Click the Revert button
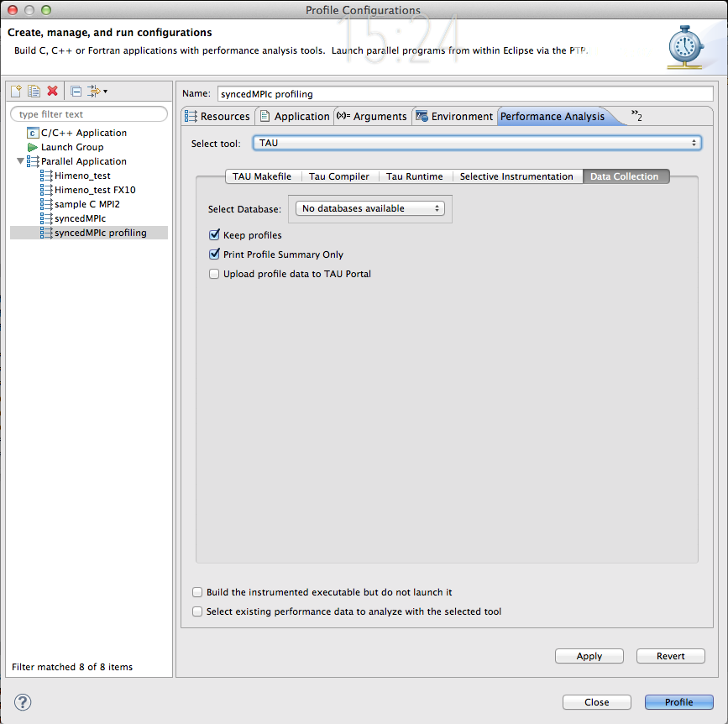Viewport: 728px width, 724px height. point(670,656)
